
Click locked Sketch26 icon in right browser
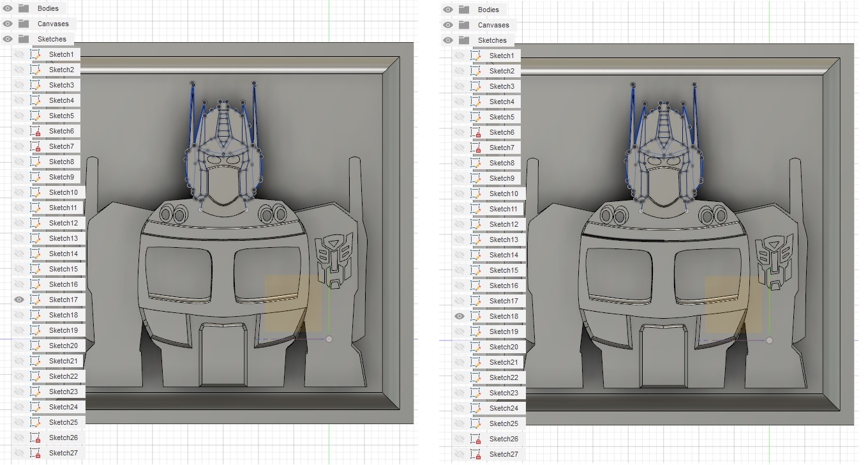[476, 439]
